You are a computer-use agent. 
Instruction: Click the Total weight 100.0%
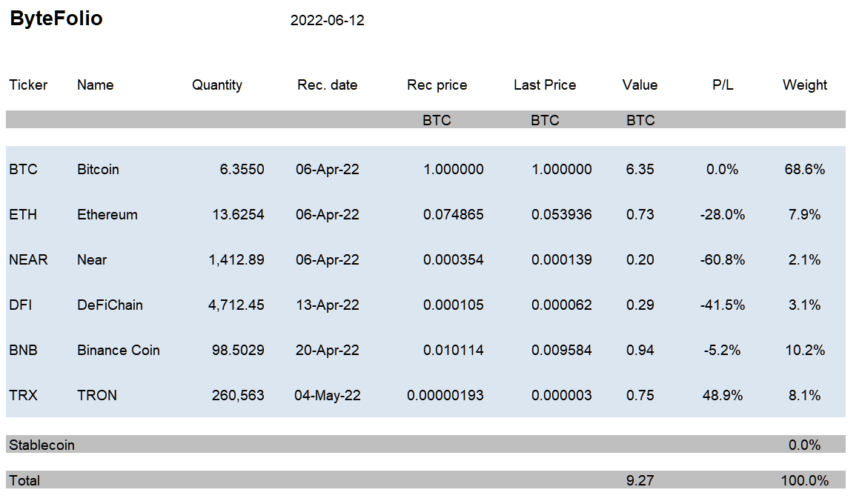[805, 480]
